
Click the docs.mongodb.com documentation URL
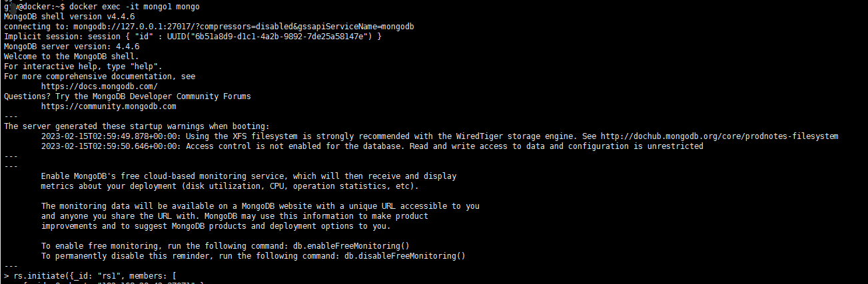point(99,86)
